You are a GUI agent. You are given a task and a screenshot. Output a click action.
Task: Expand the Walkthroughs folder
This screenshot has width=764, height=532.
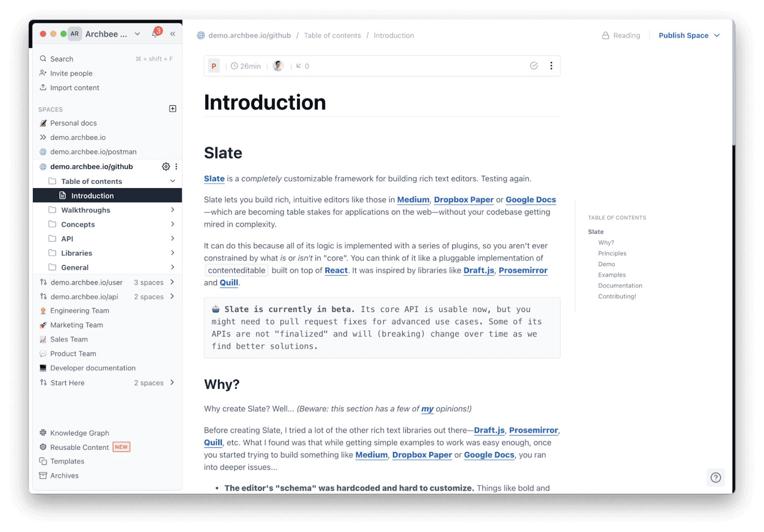tap(172, 210)
